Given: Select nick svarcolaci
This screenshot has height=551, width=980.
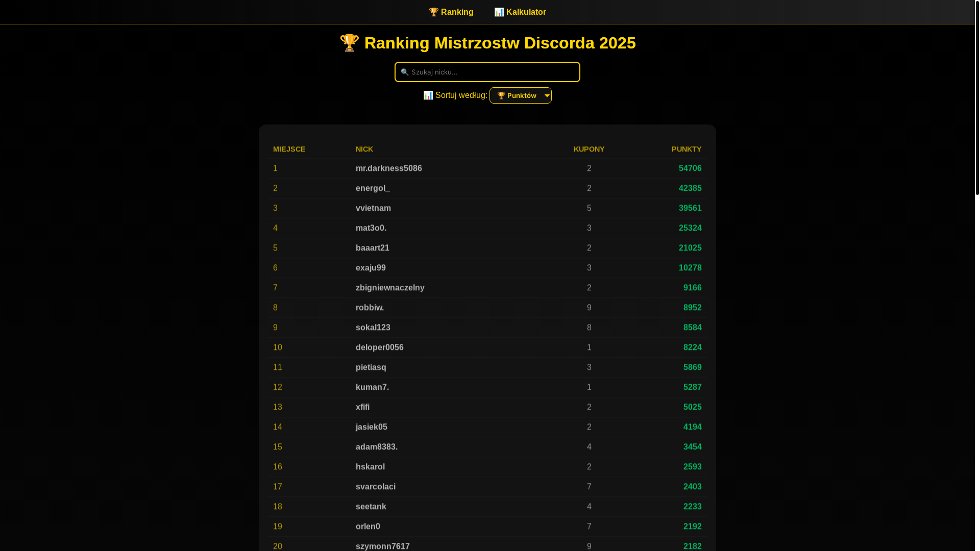Looking at the screenshot, I should (x=376, y=487).
